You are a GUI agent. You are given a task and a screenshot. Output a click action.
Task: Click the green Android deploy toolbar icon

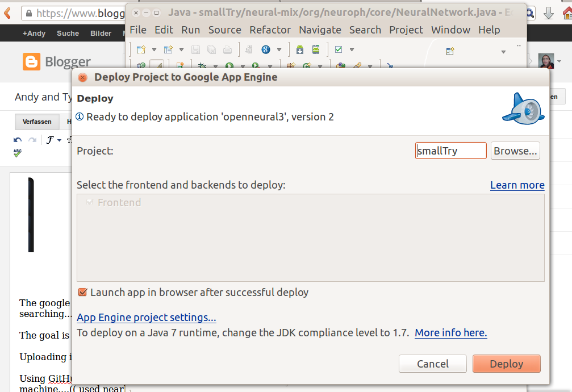coord(300,50)
